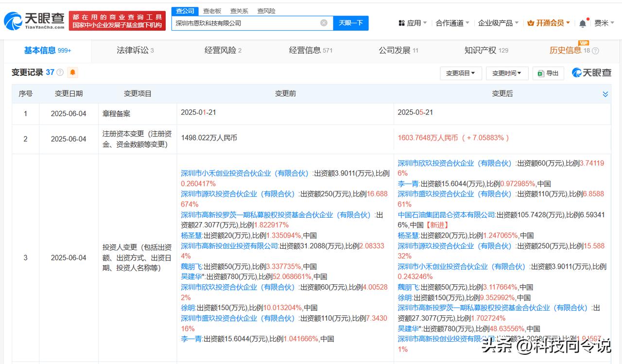622x364 pixels.
Task: Select the 1498.022万人民币 value
Action: click(x=209, y=138)
